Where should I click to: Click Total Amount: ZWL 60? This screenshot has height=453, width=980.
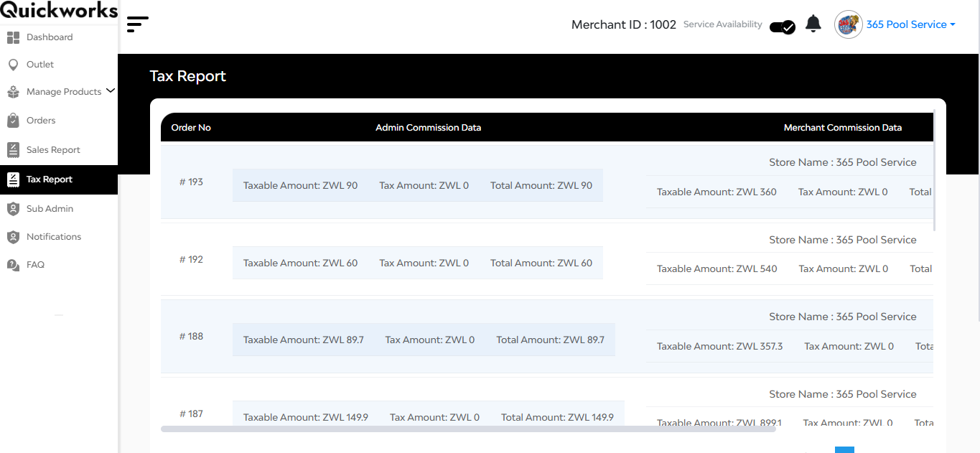click(x=541, y=263)
